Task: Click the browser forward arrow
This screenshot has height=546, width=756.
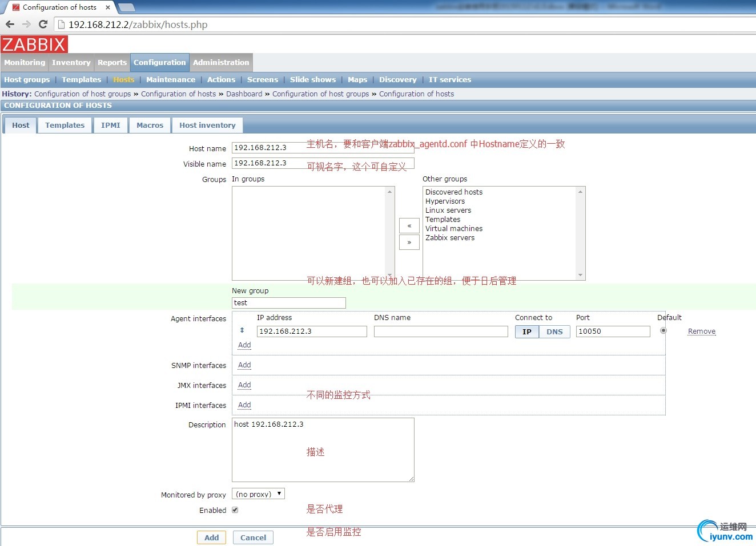Action: click(x=26, y=24)
